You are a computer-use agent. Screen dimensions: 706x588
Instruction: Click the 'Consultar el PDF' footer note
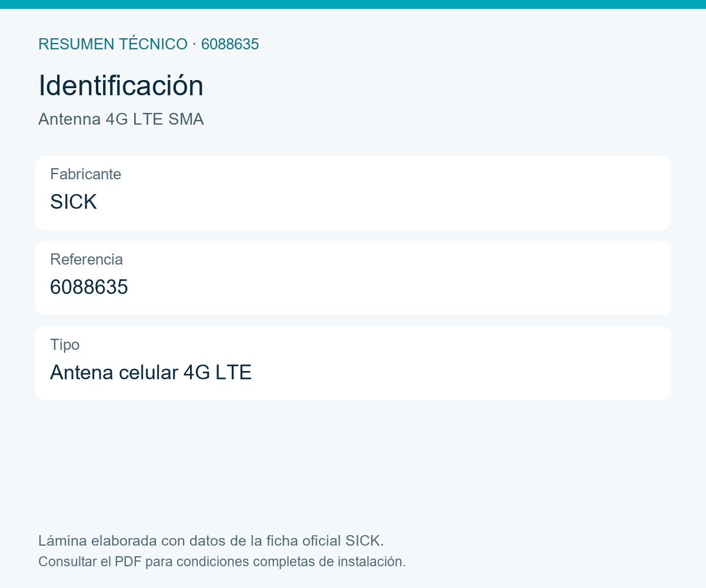pos(222,562)
